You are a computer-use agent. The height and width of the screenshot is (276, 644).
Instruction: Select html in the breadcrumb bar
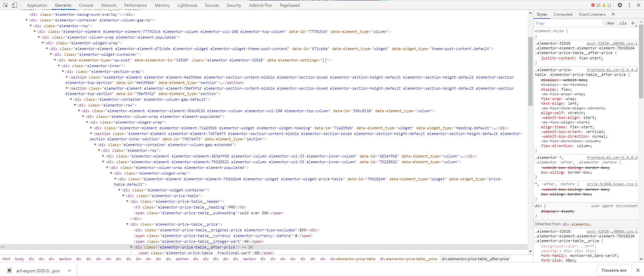(x=6, y=259)
